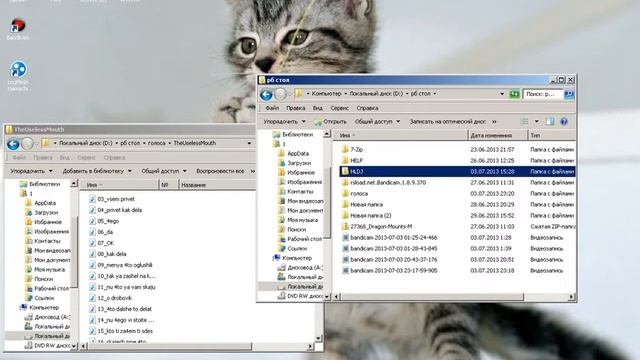Click Back arrow in рб стол window
This screenshot has width=640, height=360.
click(266, 94)
